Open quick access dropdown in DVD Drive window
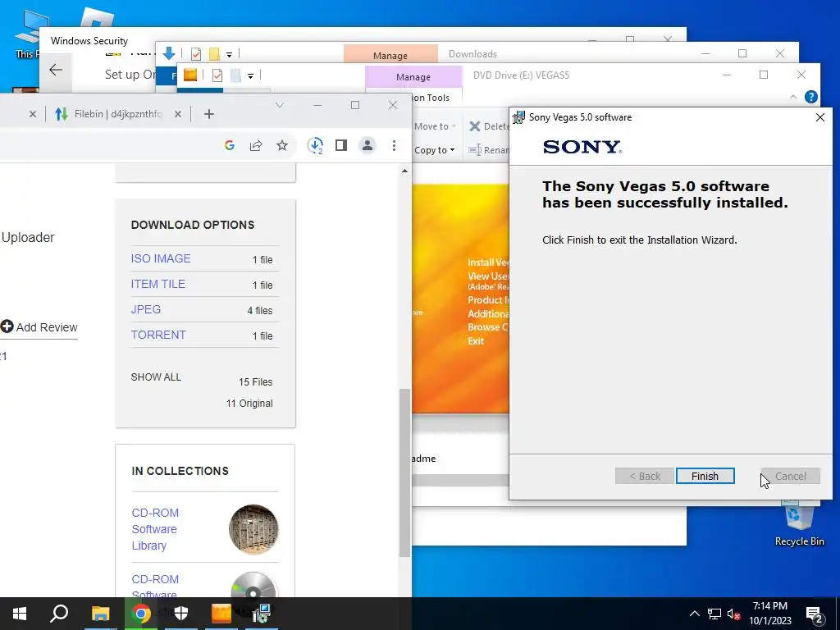The height and width of the screenshot is (630, 840). click(250, 76)
